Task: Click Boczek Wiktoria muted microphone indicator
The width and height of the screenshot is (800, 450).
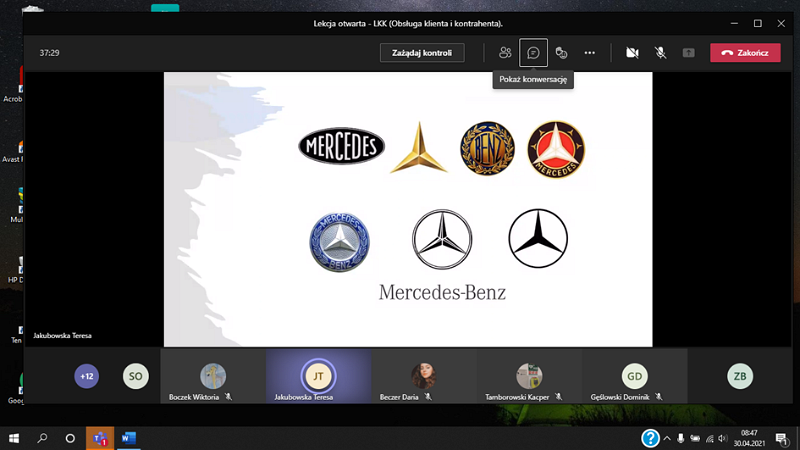Action: (x=228, y=397)
